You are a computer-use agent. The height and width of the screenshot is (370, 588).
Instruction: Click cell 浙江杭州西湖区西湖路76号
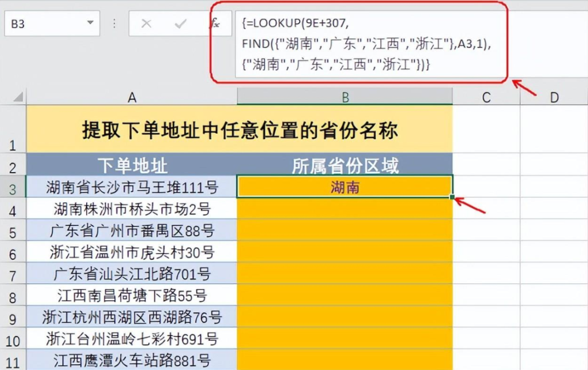[131, 317]
